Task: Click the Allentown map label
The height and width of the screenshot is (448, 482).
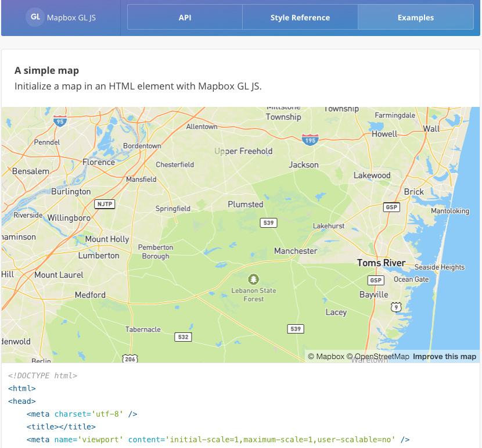Action: coord(202,126)
